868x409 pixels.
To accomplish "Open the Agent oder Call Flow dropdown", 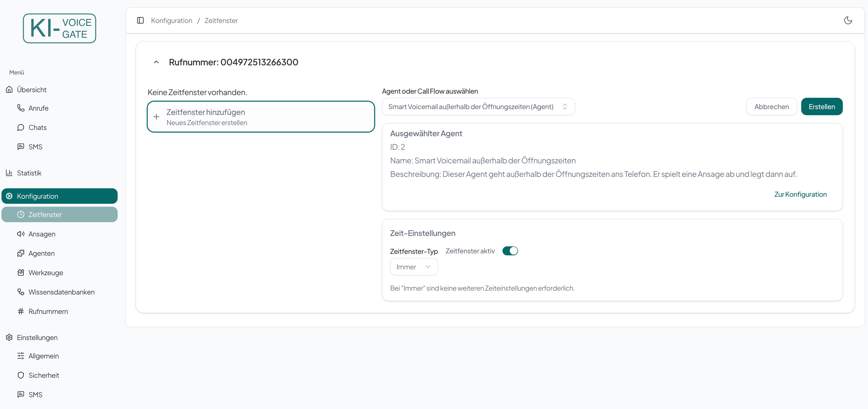I will (x=478, y=107).
